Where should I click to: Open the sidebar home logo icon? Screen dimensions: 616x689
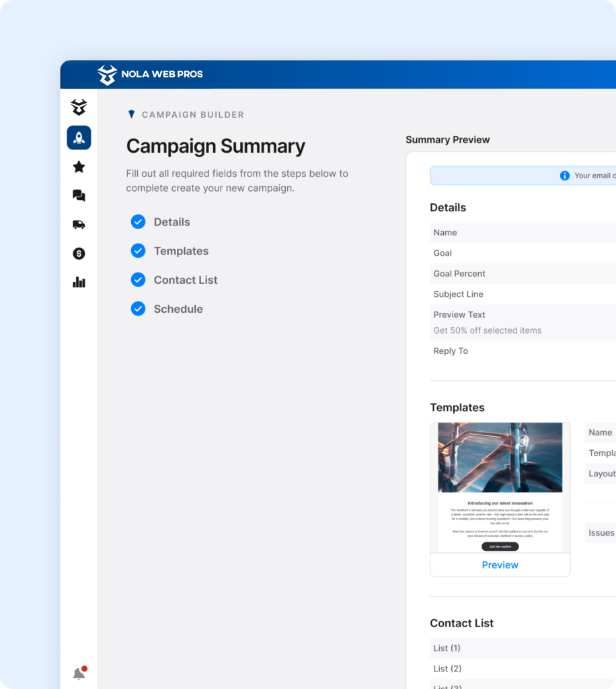(x=79, y=107)
